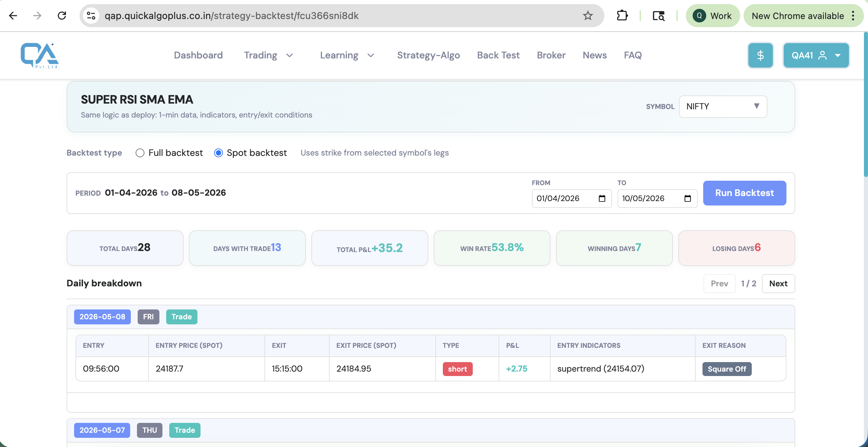The width and height of the screenshot is (868, 447).
Task: Open the Work Chrome profile
Action: click(713, 16)
